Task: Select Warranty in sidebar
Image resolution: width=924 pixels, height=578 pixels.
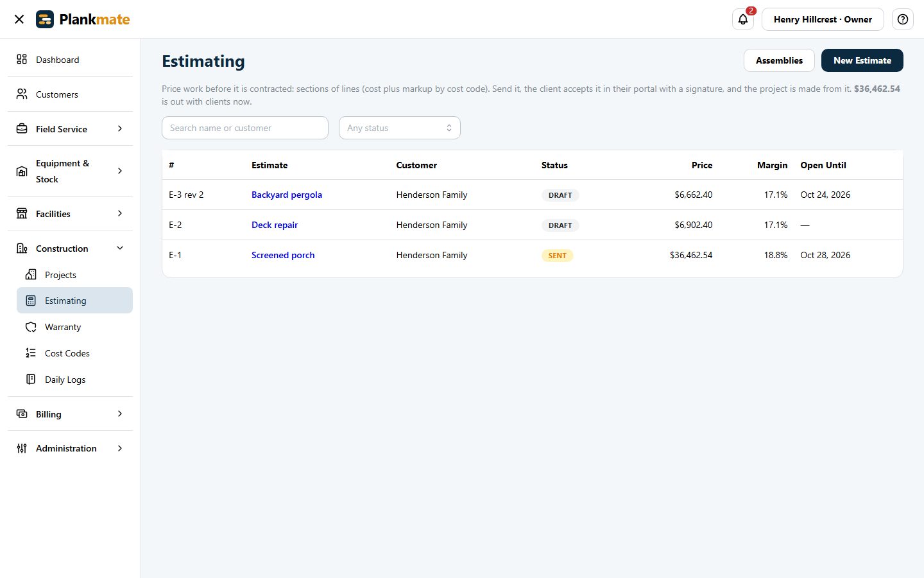Action: pos(74,327)
